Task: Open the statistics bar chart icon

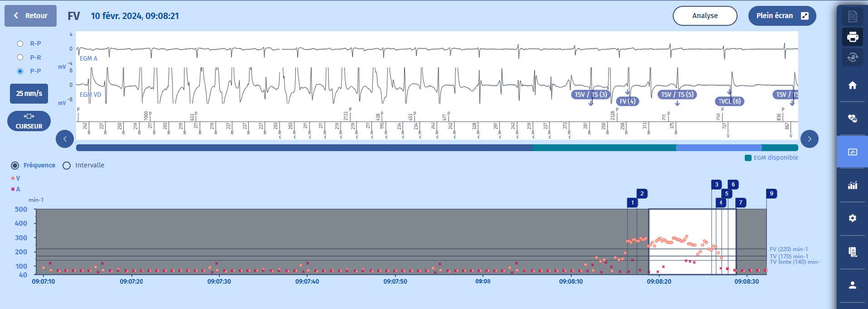Action: pos(852,185)
